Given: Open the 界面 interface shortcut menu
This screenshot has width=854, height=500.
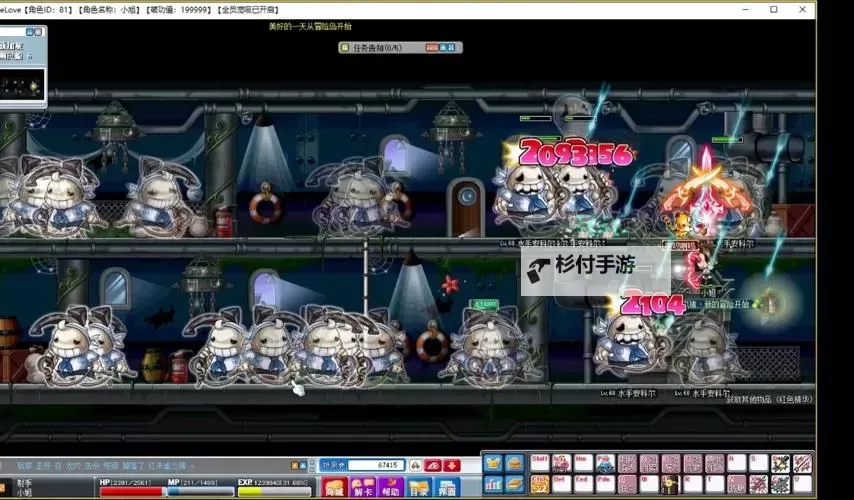Looking at the screenshot, I should 447,487.
